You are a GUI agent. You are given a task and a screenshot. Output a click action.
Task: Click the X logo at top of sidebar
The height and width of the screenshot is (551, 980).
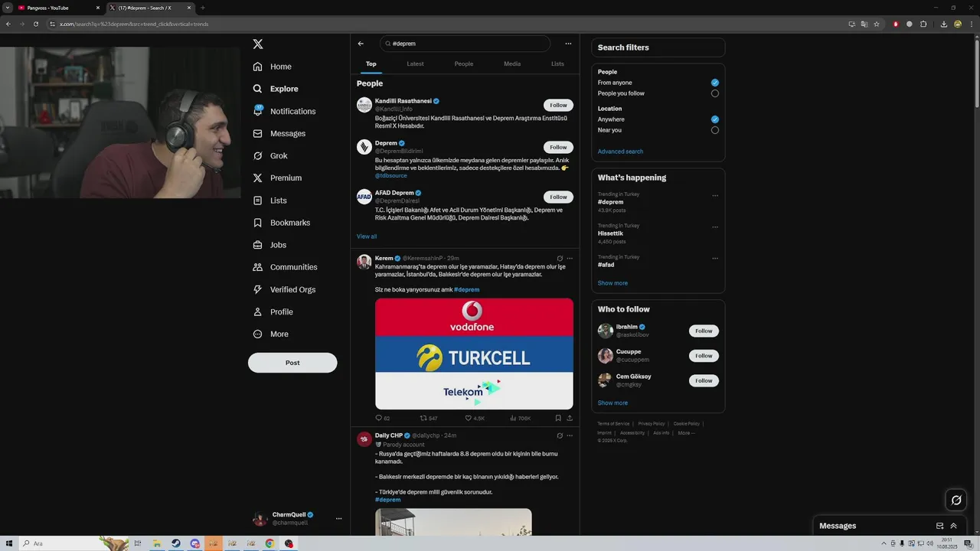(258, 44)
